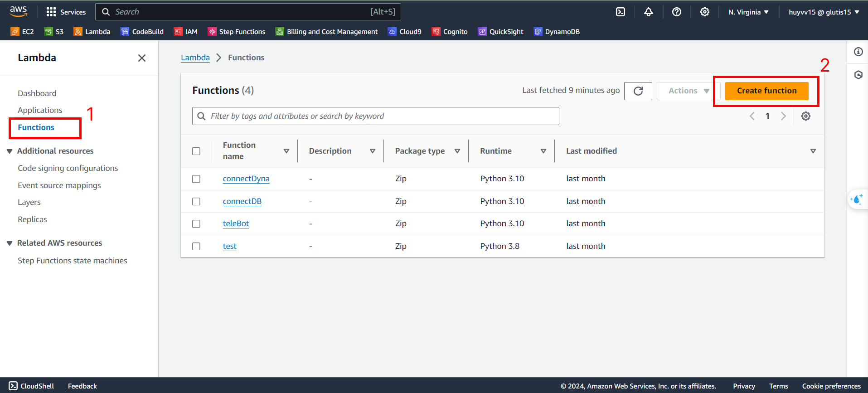Image resolution: width=868 pixels, height=393 pixels.
Task: Open Code signing configurations
Action: 68,168
